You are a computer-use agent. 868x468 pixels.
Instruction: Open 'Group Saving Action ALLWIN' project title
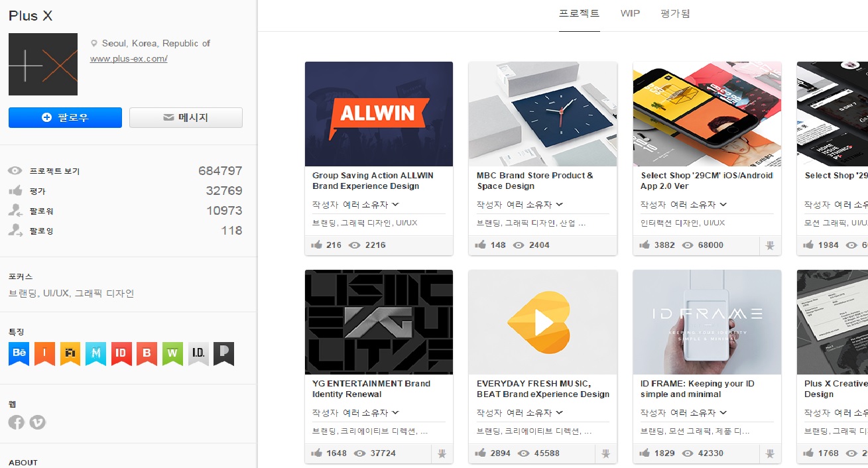point(373,181)
